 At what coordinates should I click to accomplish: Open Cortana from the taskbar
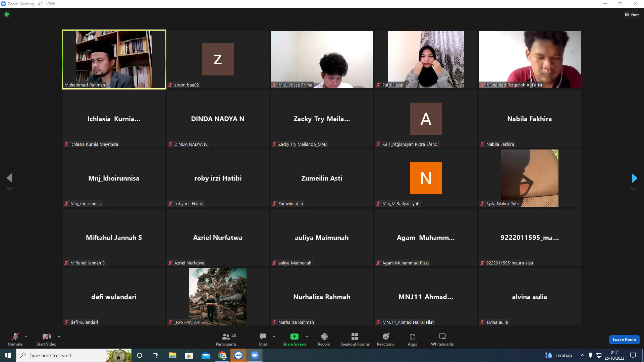pos(140,355)
